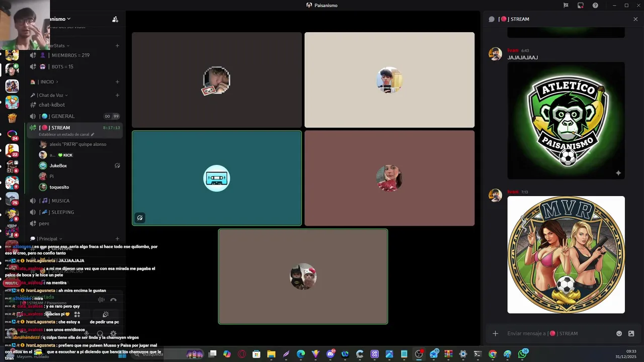Viewport: 644px width, 362px height.
Task: Open Microsoft Edge from the taskbar
Action: click(301, 354)
